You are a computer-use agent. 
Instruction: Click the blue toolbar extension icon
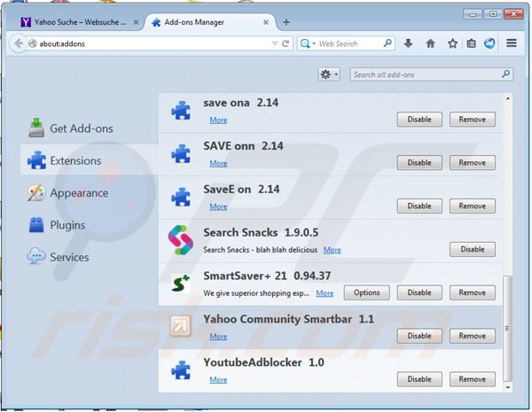(489, 43)
